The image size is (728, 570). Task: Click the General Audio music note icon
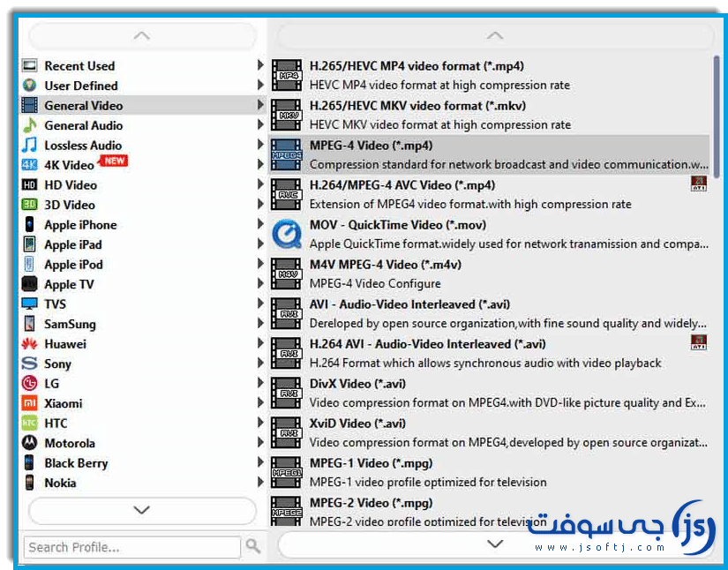pyautogui.click(x=29, y=125)
